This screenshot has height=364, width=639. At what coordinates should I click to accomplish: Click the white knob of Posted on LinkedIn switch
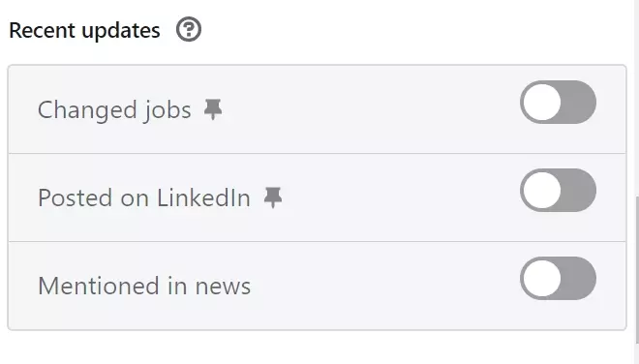(x=542, y=191)
